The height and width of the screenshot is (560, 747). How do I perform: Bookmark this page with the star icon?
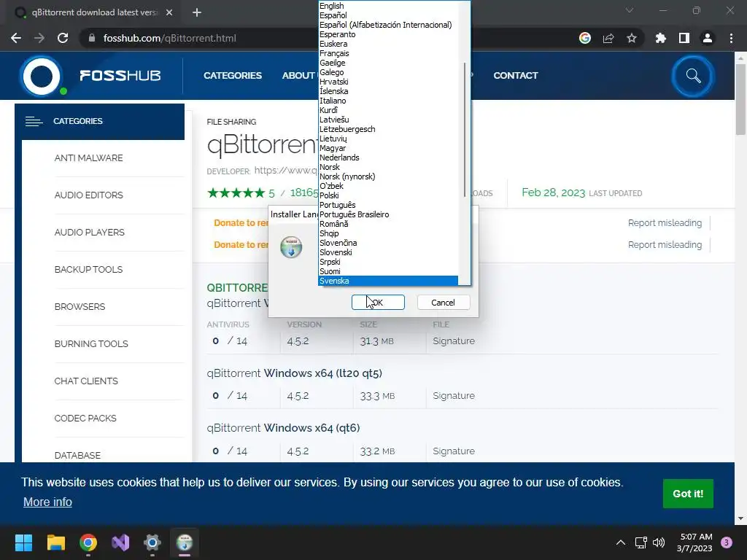[x=632, y=38]
